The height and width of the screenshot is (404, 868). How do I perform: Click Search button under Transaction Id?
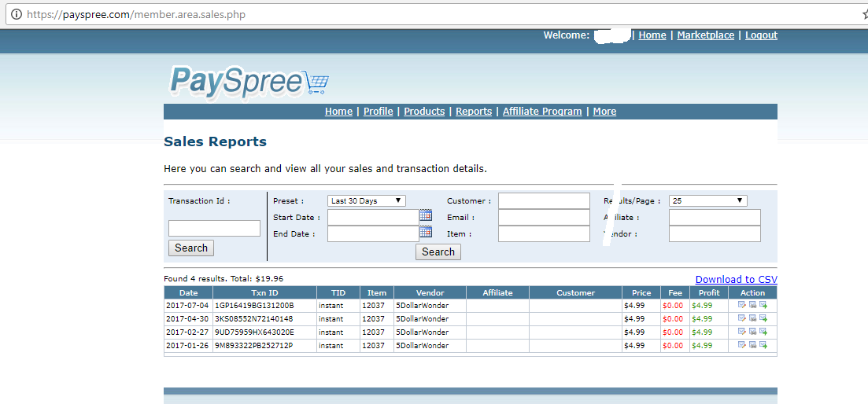click(191, 248)
